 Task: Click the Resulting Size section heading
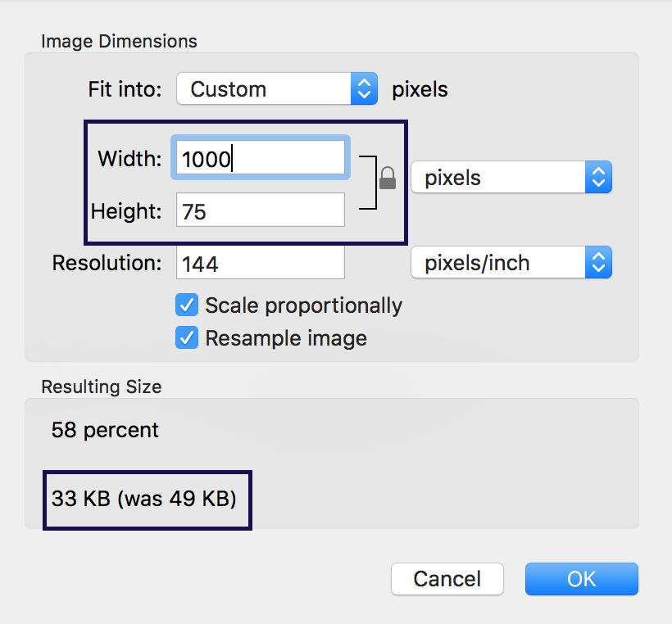tap(102, 387)
